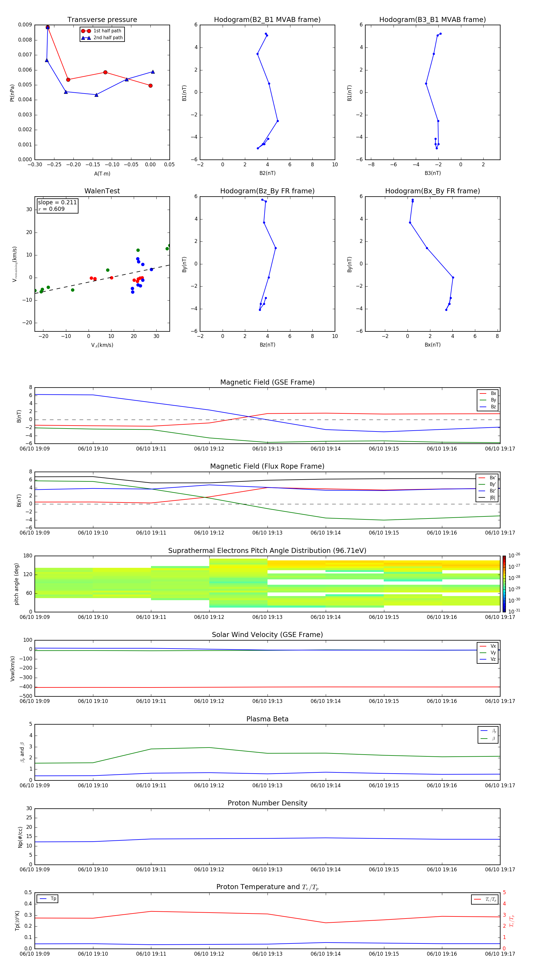This screenshot has width=535, height=980.
Task: Click the "Tp" legend box in temperature panel
Action: pyautogui.click(x=48, y=899)
